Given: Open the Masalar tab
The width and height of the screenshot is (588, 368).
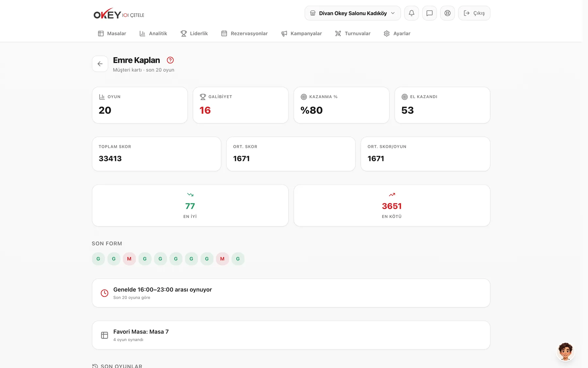Looking at the screenshot, I should pyautogui.click(x=112, y=33).
